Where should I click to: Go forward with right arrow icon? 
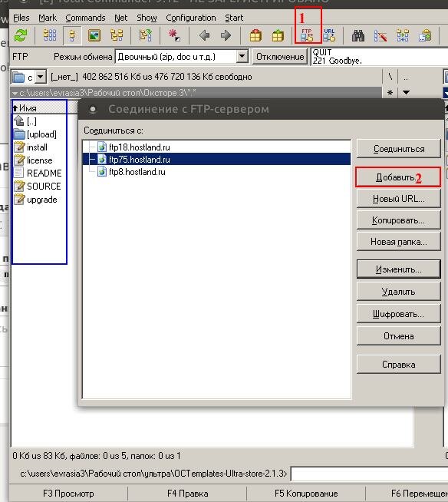226,35
